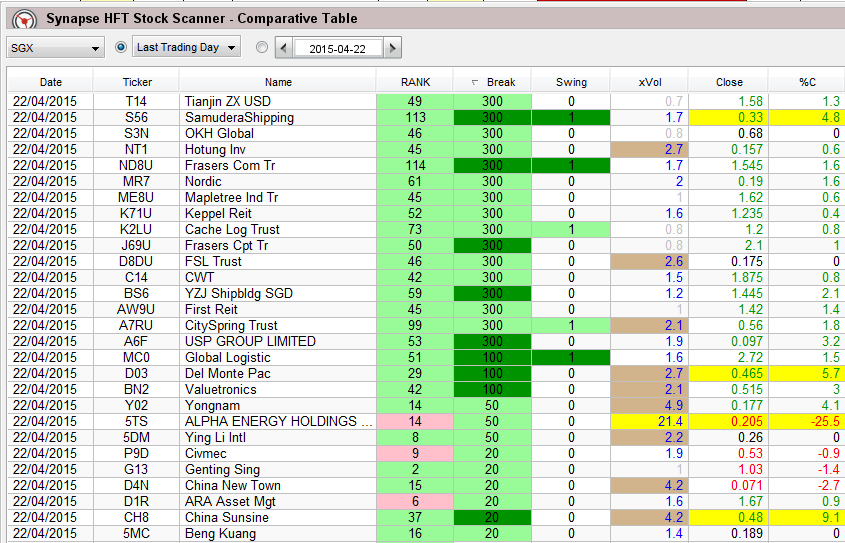Click the Close column header
The height and width of the screenshot is (543, 845).
(729, 82)
